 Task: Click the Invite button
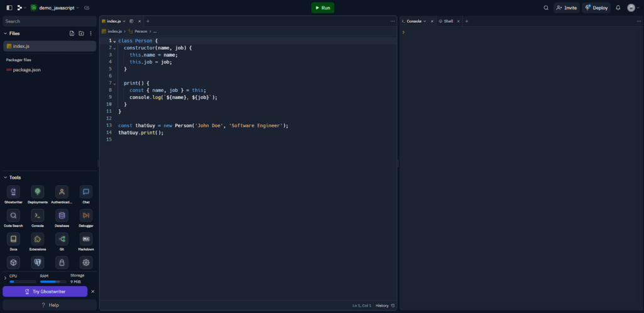pyautogui.click(x=567, y=8)
